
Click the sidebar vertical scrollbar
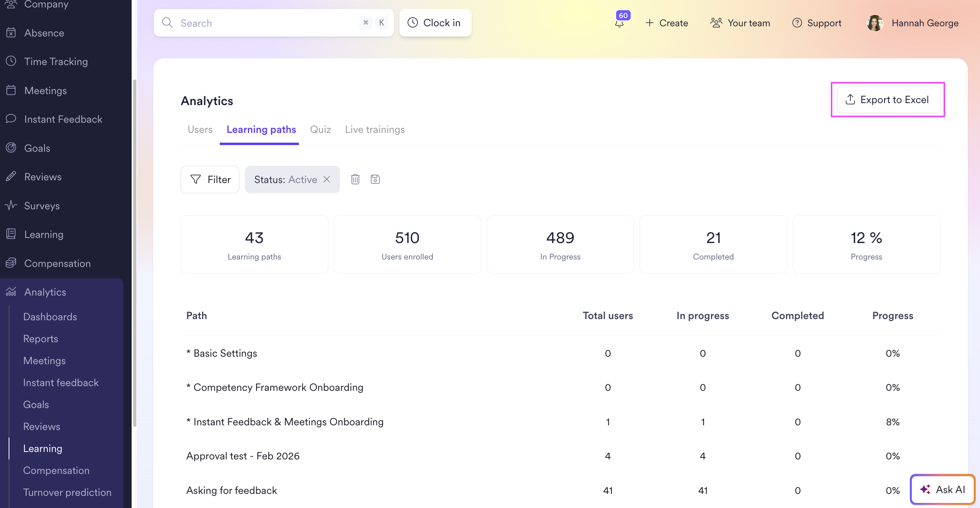pos(135,253)
